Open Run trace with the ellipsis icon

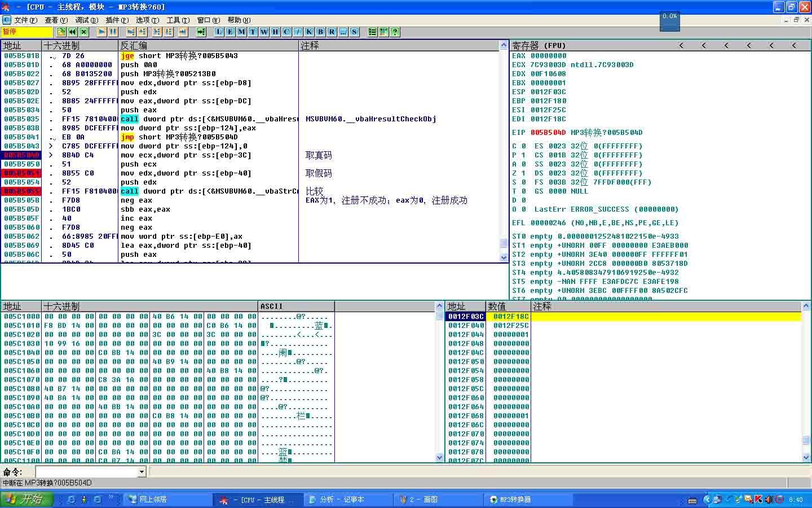[343, 32]
